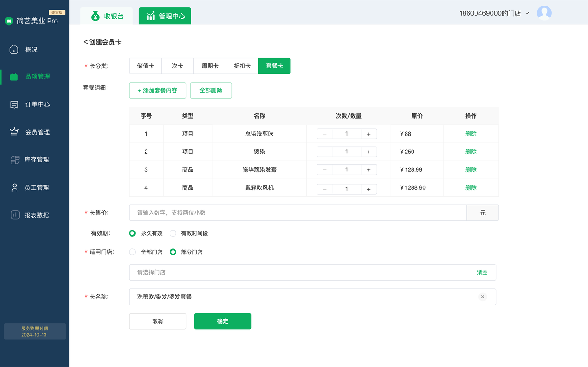Click the 概况 home icon in sidebar
588x367 pixels.
click(x=14, y=50)
